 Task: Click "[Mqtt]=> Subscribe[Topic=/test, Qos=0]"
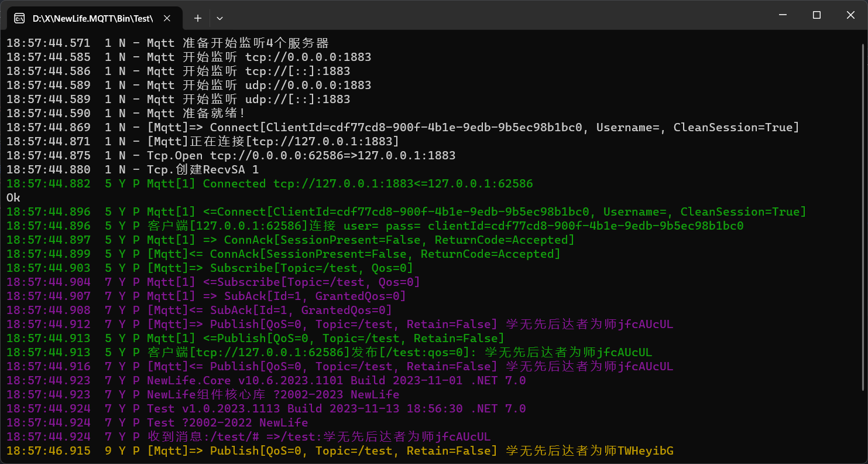(x=280, y=268)
